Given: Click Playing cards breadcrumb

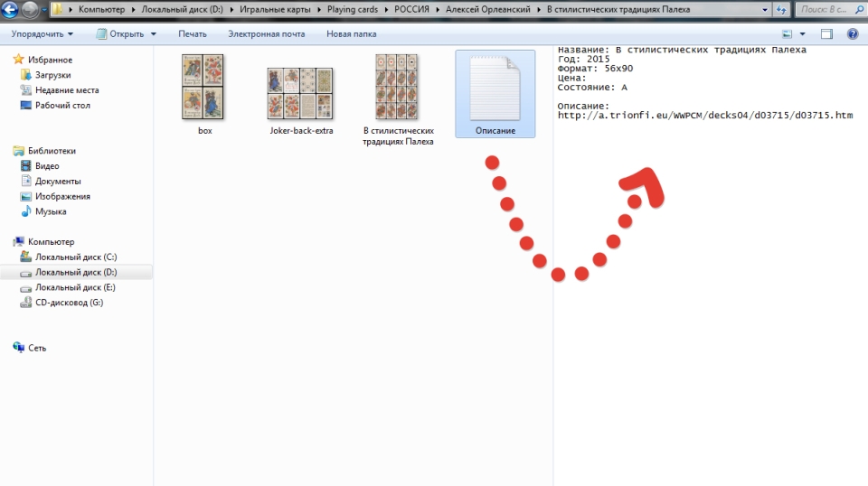Looking at the screenshot, I should 352,9.
